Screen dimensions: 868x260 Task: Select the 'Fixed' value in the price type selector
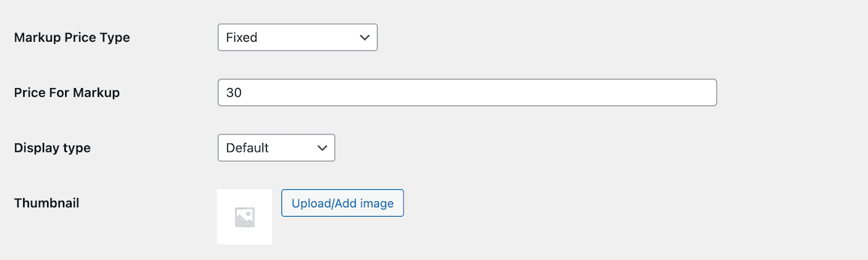point(242,38)
